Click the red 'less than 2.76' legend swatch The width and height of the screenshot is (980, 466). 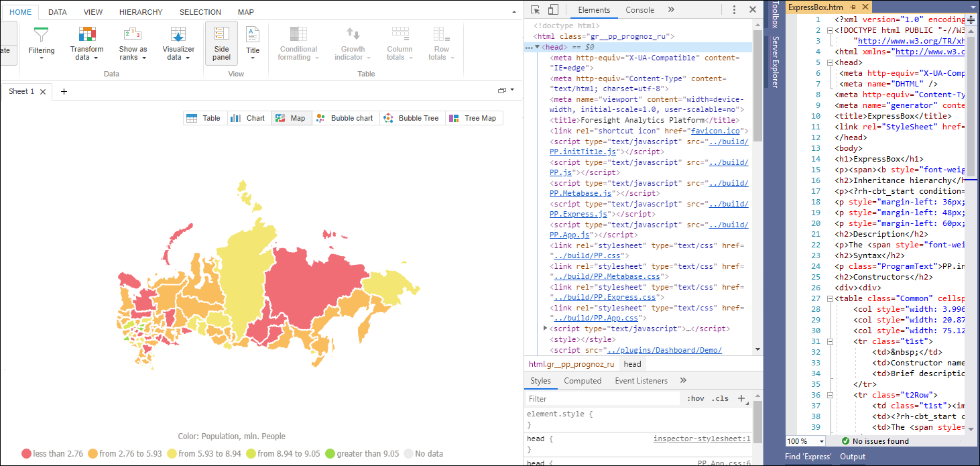coord(26,454)
